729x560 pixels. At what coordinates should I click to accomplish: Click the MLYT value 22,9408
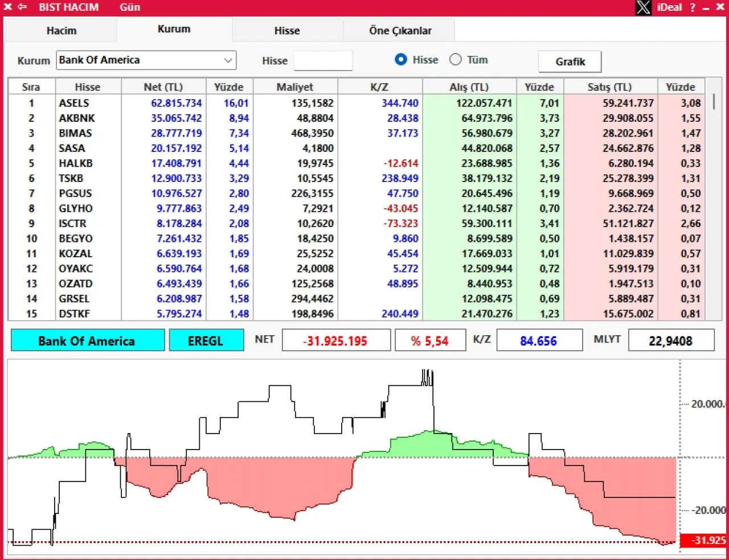[x=671, y=340]
